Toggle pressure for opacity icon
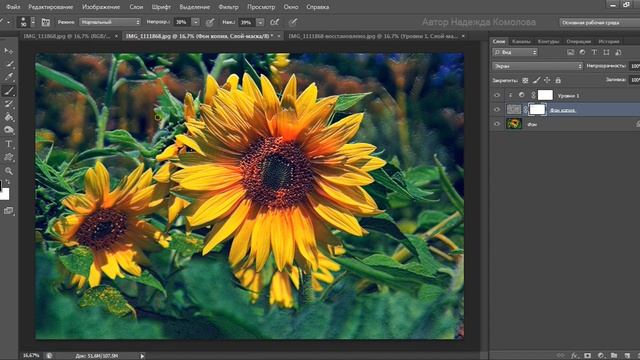640x360 pixels. tap(210, 22)
